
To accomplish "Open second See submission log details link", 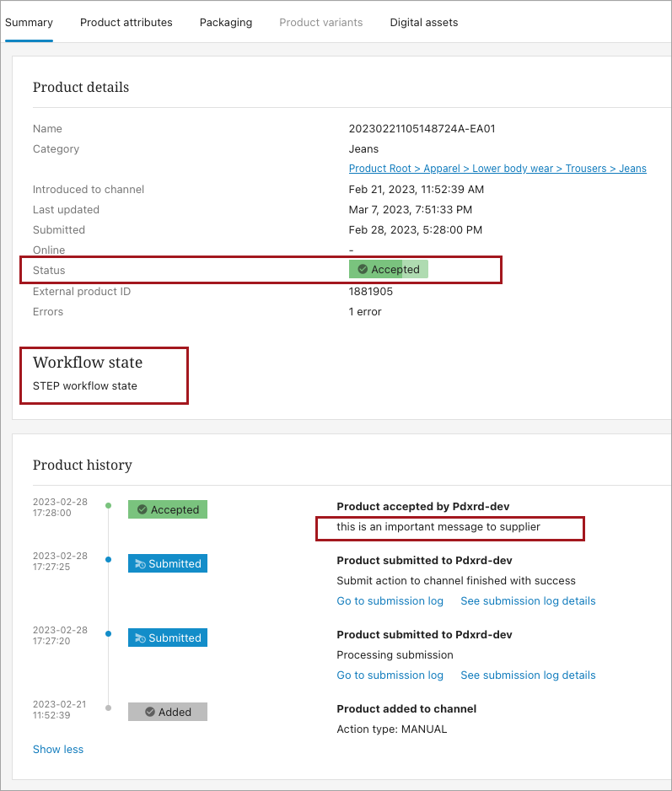I will coord(528,675).
